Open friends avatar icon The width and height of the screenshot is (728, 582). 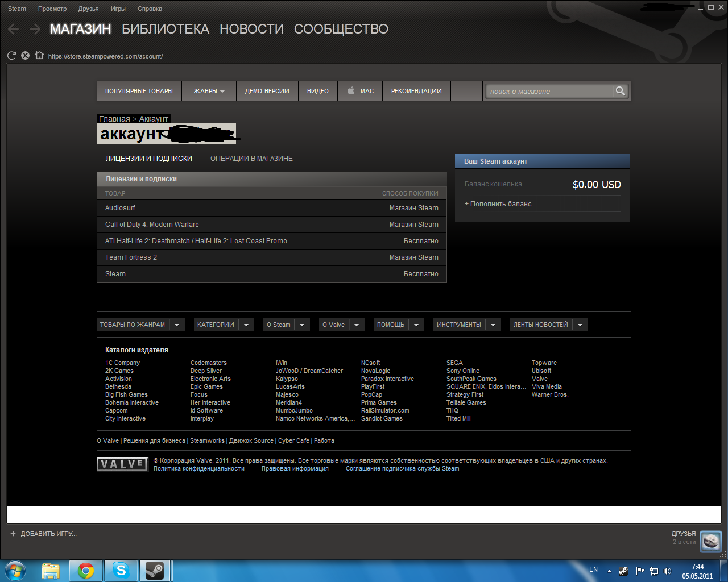coord(710,542)
